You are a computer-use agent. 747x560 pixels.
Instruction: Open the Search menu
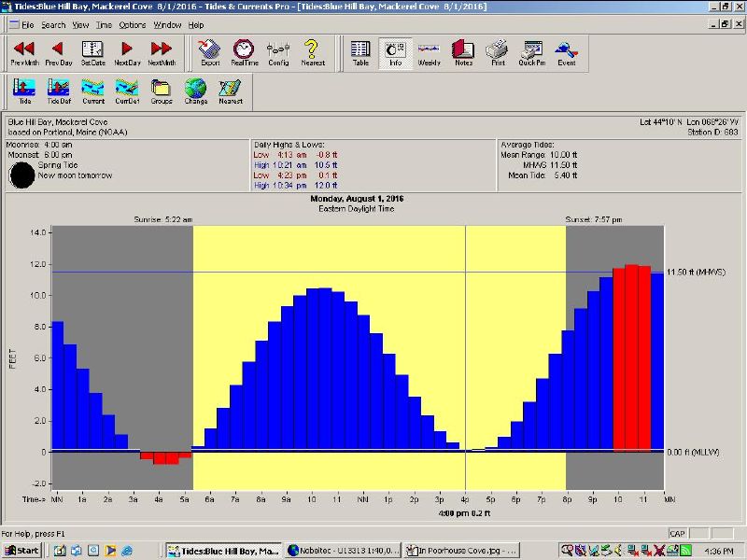(53, 24)
